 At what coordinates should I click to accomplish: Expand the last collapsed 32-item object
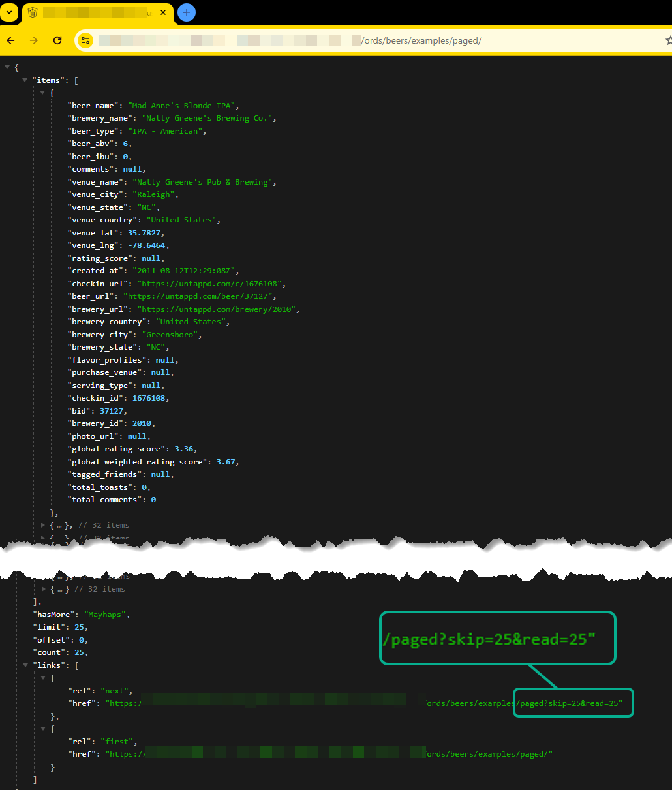[43, 589]
